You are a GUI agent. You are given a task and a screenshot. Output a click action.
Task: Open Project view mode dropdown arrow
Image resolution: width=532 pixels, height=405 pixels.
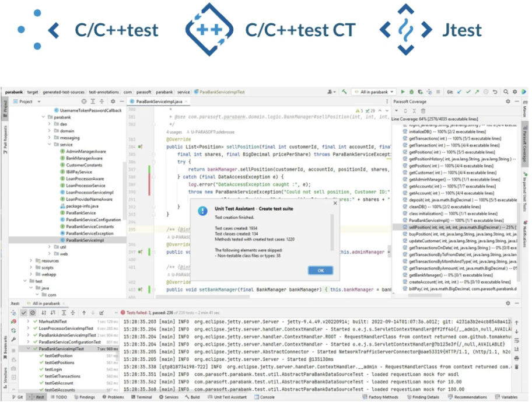pyautogui.click(x=39, y=102)
